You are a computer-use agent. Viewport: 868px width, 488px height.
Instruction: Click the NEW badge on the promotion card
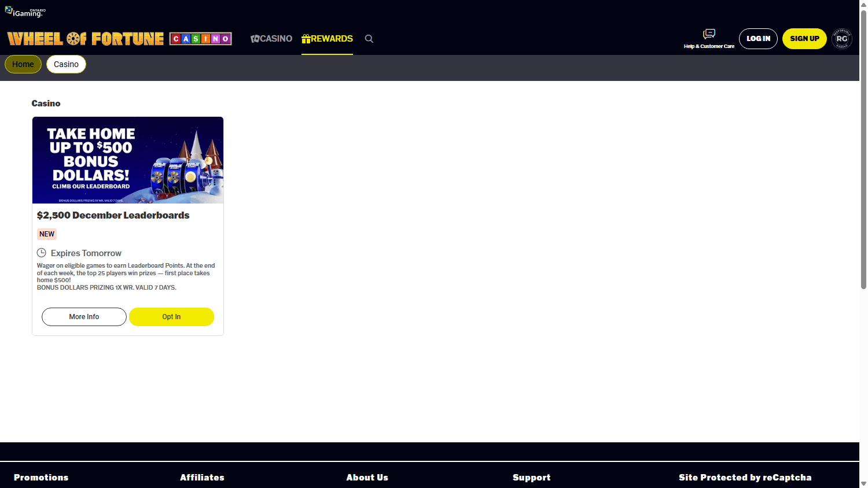47,234
